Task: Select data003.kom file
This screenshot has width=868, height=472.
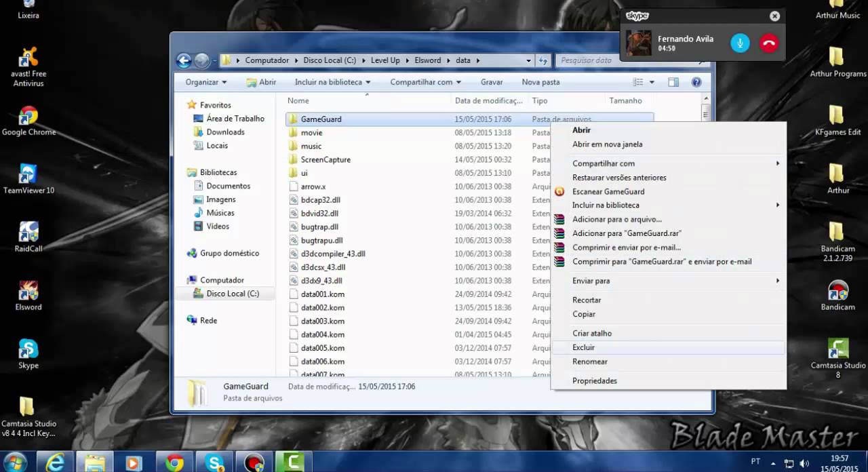Action: pyautogui.click(x=323, y=321)
